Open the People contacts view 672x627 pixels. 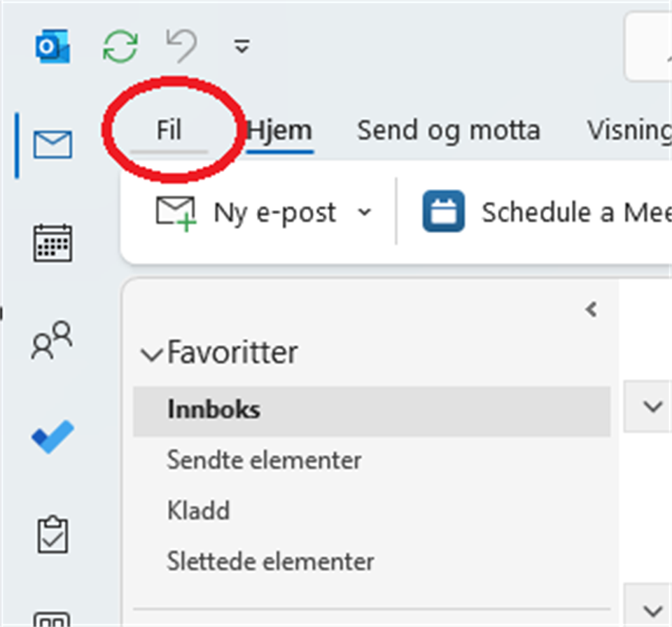(x=52, y=340)
